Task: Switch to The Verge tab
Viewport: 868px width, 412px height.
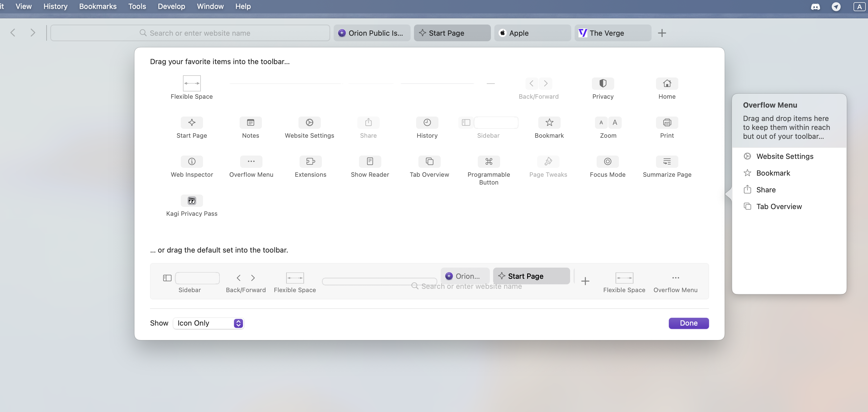Action: [x=612, y=33]
